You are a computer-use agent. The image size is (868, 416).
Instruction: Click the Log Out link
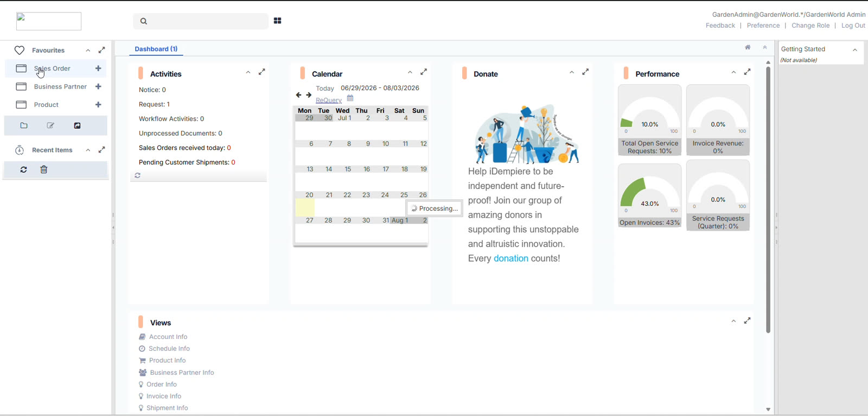point(853,26)
